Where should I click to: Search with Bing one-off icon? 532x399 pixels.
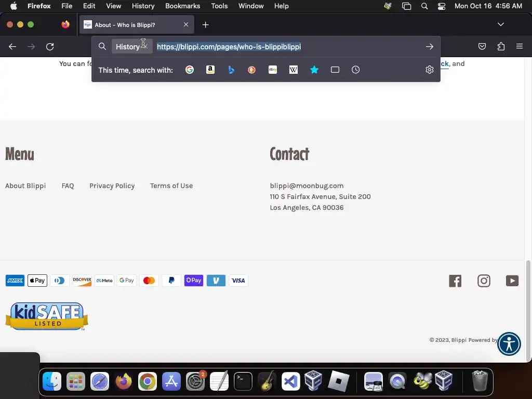point(231,70)
